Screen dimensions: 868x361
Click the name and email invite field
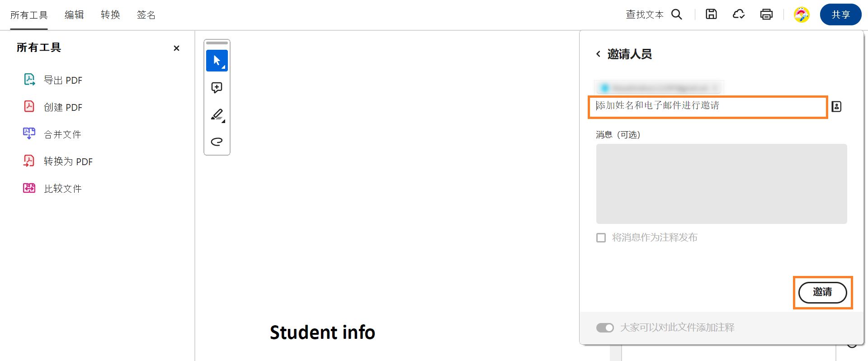(708, 107)
